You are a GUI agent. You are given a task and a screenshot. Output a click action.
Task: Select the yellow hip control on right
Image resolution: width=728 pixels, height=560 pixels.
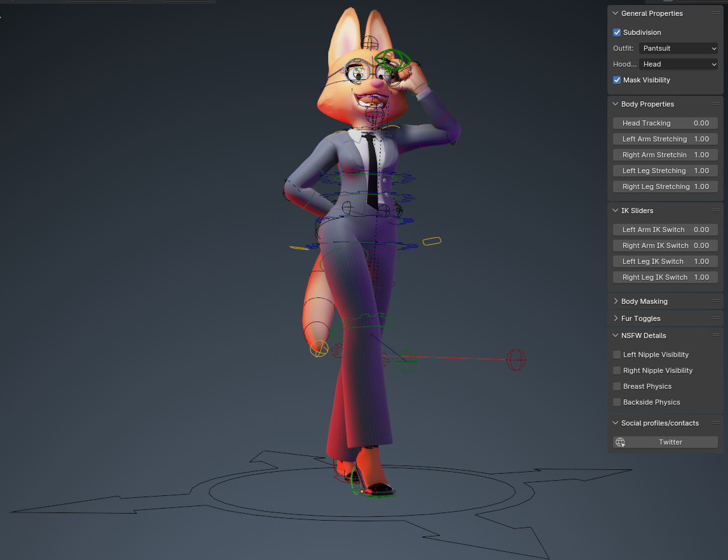coord(432,241)
